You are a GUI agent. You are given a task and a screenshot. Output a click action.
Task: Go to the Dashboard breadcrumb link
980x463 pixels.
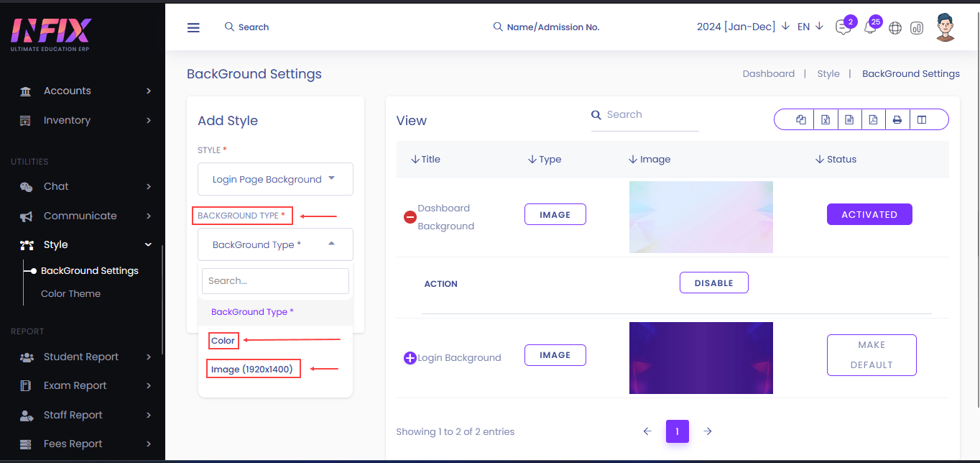(769, 74)
